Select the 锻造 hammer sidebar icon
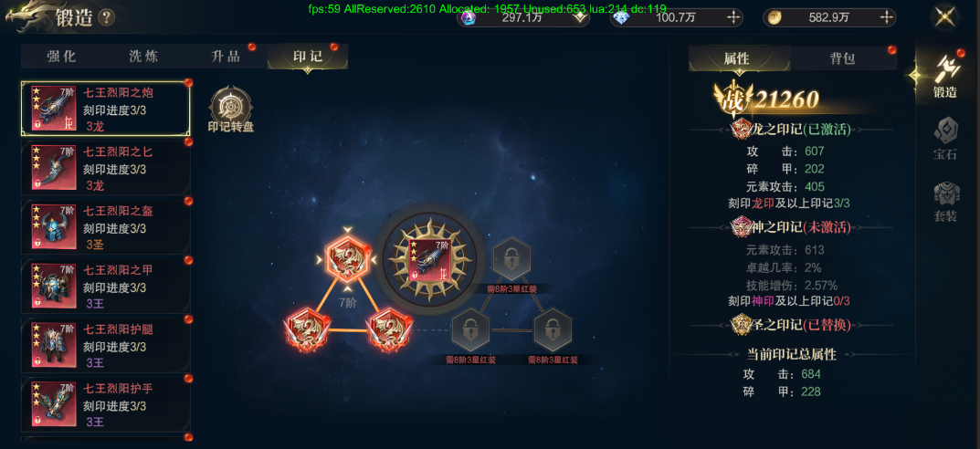This screenshot has height=449, width=980. pyautogui.click(x=945, y=76)
